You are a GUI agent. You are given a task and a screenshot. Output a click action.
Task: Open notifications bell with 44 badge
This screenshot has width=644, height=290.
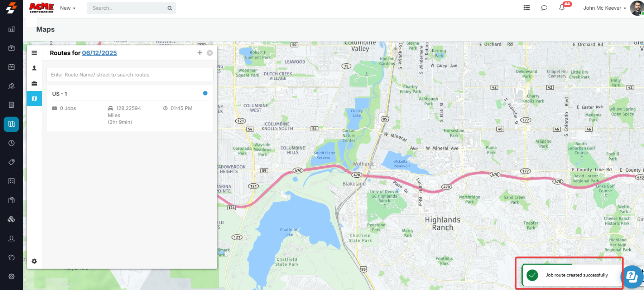(563, 7)
